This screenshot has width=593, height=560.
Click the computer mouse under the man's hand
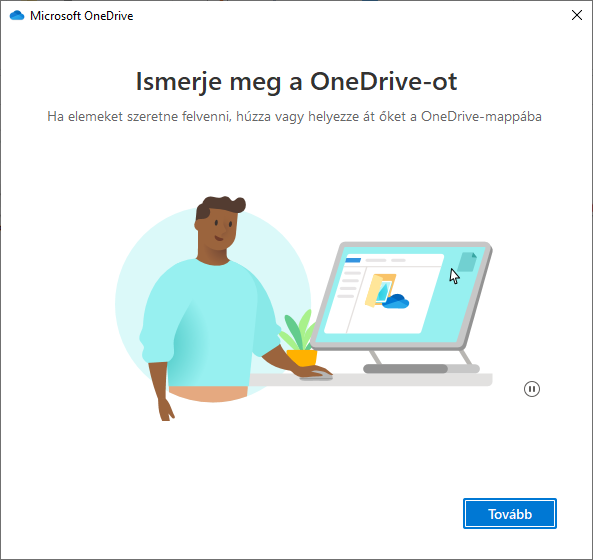[316, 377]
